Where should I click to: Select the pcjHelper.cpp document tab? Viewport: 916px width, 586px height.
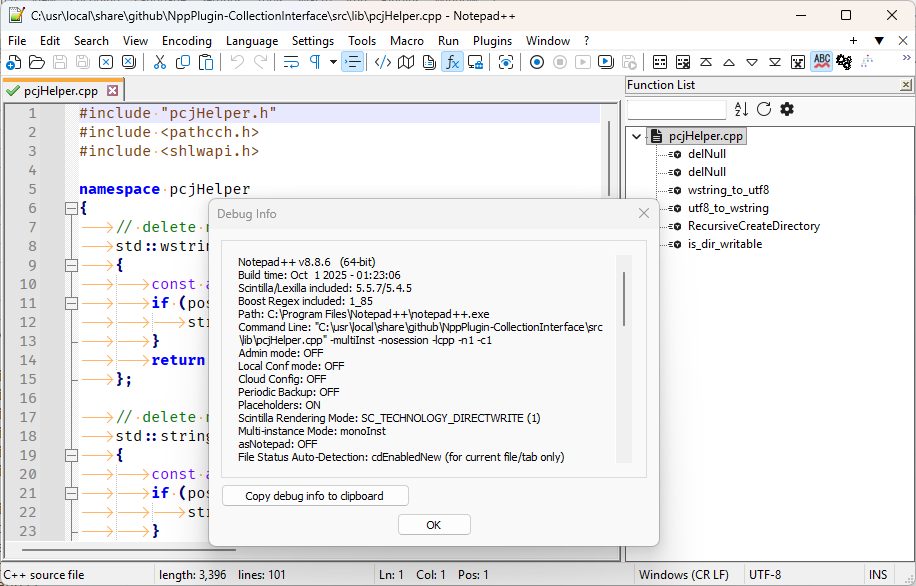click(60, 91)
